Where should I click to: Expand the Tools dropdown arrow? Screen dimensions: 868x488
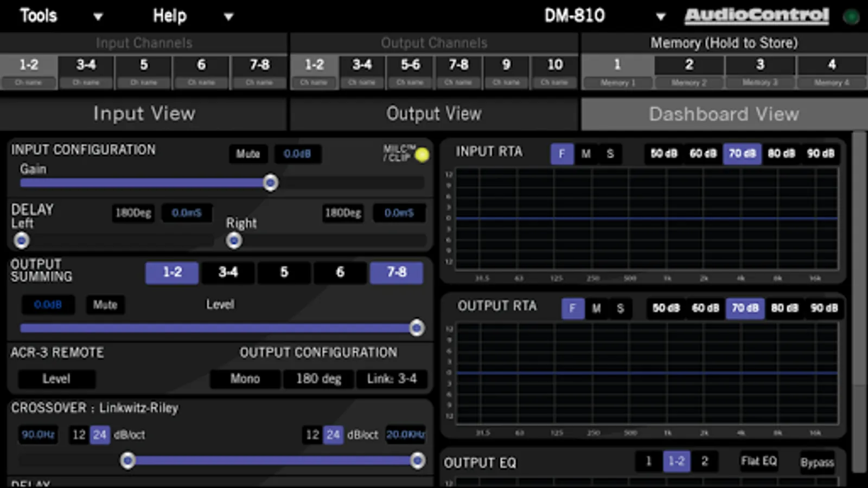coord(98,17)
